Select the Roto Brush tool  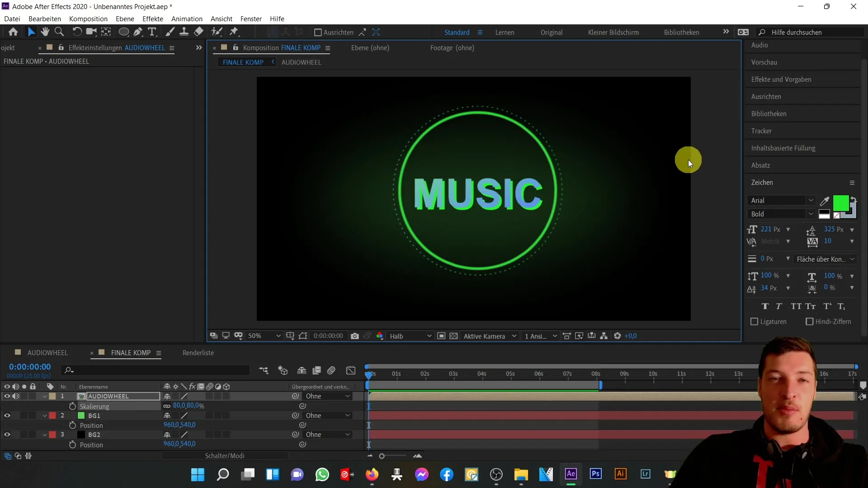(217, 32)
